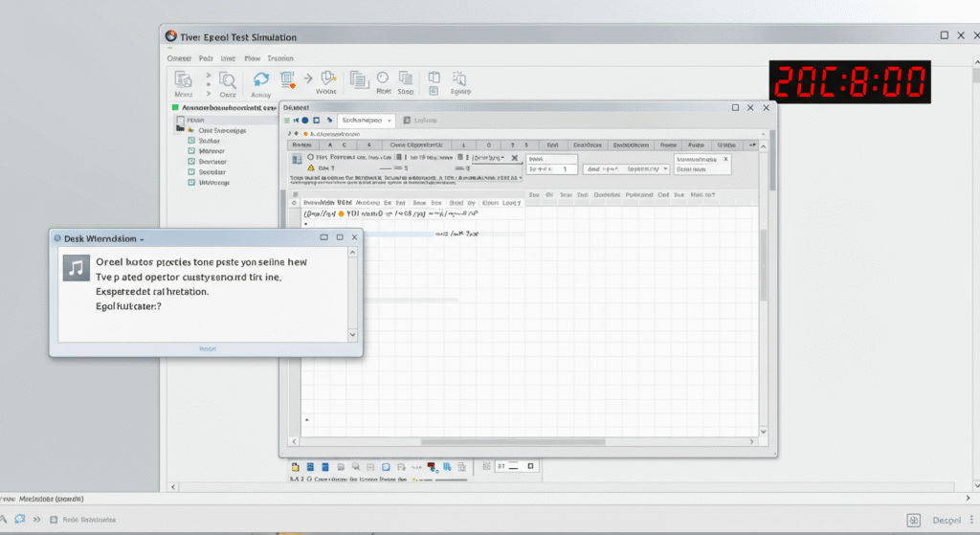Image resolution: width=980 pixels, height=535 pixels.
Task: Toggle the last green checkbox in the sidebar tree
Action: 192,182
